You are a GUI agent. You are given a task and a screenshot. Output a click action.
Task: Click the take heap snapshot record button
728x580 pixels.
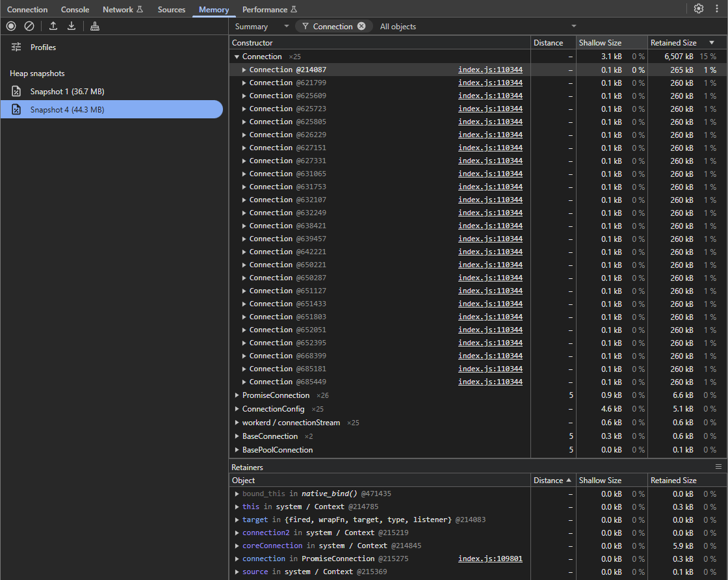pyautogui.click(x=11, y=26)
